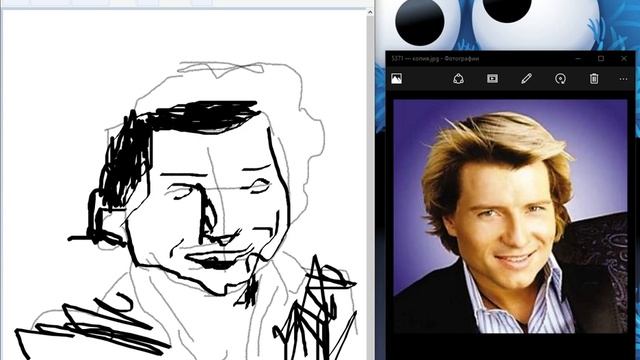Rotate the photo using the rotate icon
The width and height of the screenshot is (640, 360).
(560, 78)
